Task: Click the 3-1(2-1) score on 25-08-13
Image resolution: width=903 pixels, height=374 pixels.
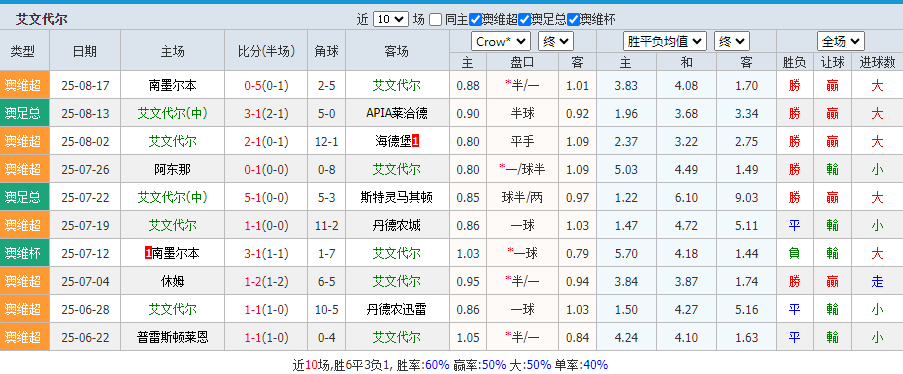Action: (x=266, y=114)
